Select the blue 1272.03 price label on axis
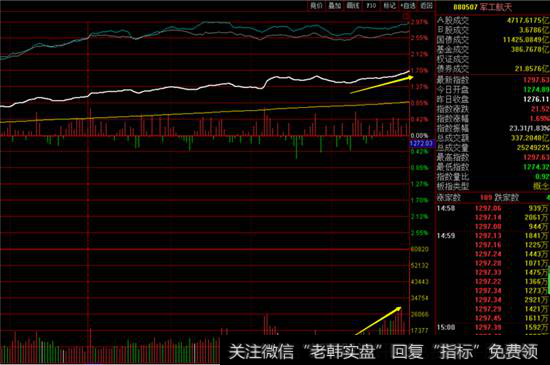This screenshot has width=550, height=365. 422,143
